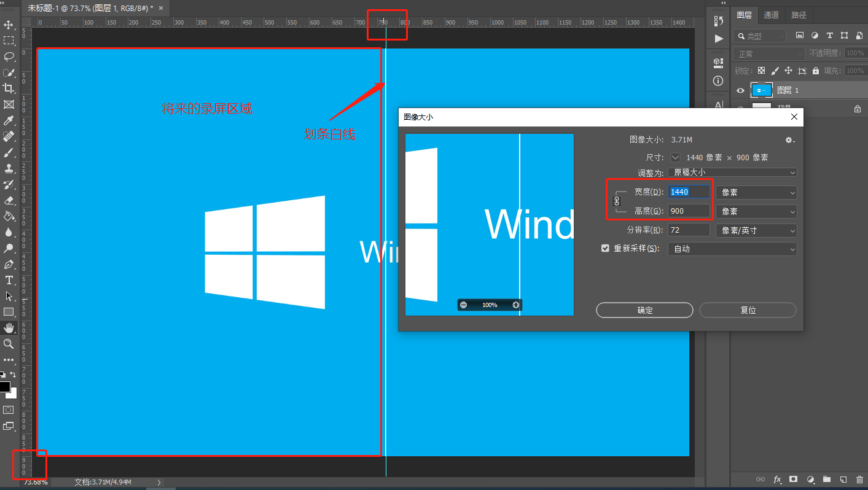Select the Pen tool
The image size is (868, 490).
[9, 264]
